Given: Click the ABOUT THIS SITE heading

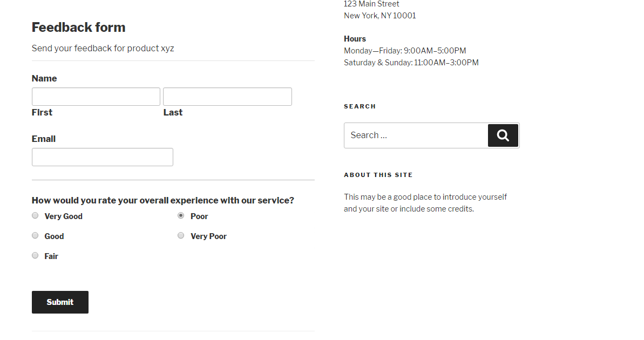Looking at the screenshot, I should tap(378, 174).
